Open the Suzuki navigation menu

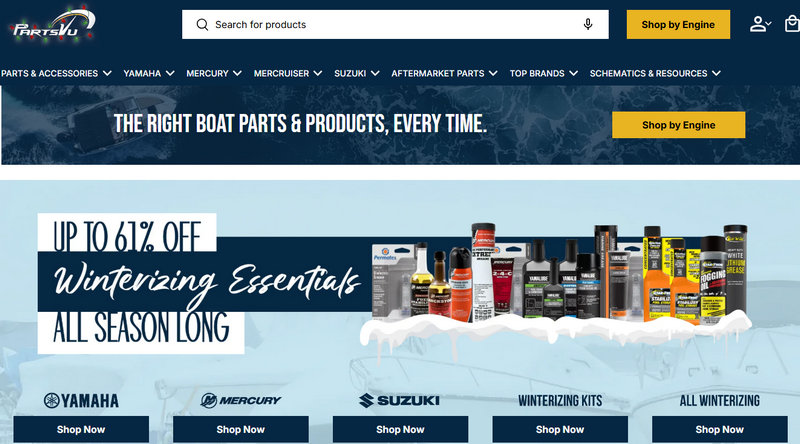(357, 73)
